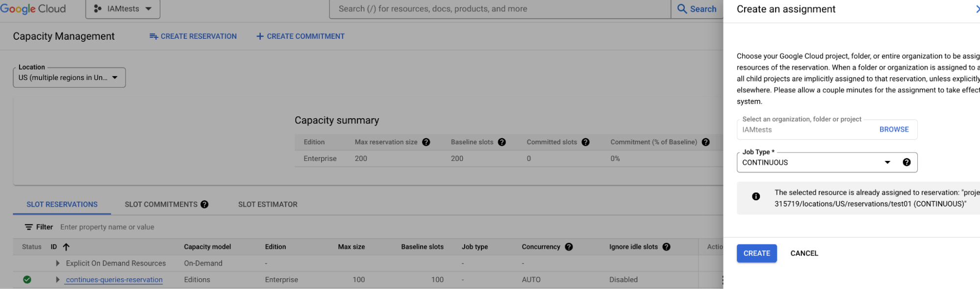Click help icon beside Baseline slots summary
Viewport: 980px width, 289px height.
[x=502, y=142]
